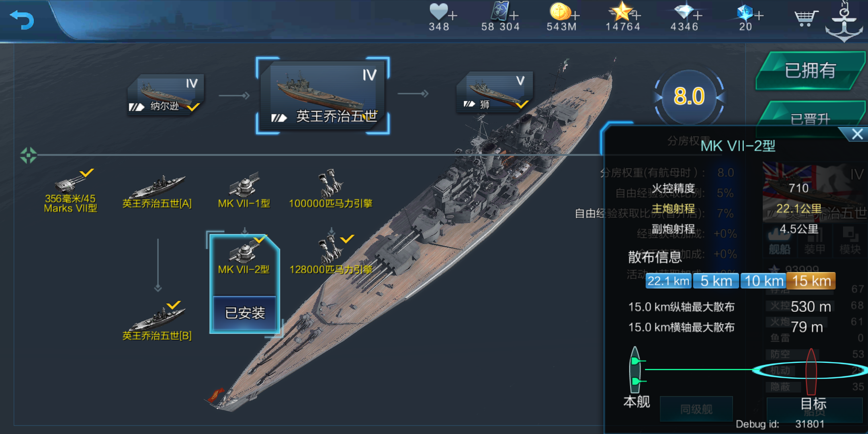This screenshot has width=868, height=434.
Task: Close the MK VII-2 info panel
Action: (857, 134)
